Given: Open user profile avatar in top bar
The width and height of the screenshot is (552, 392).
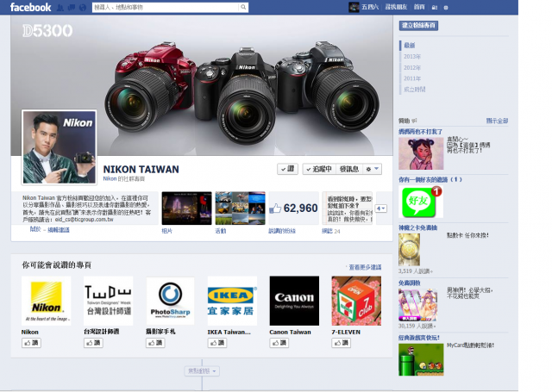Looking at the screenshot, I should (354, 7).
